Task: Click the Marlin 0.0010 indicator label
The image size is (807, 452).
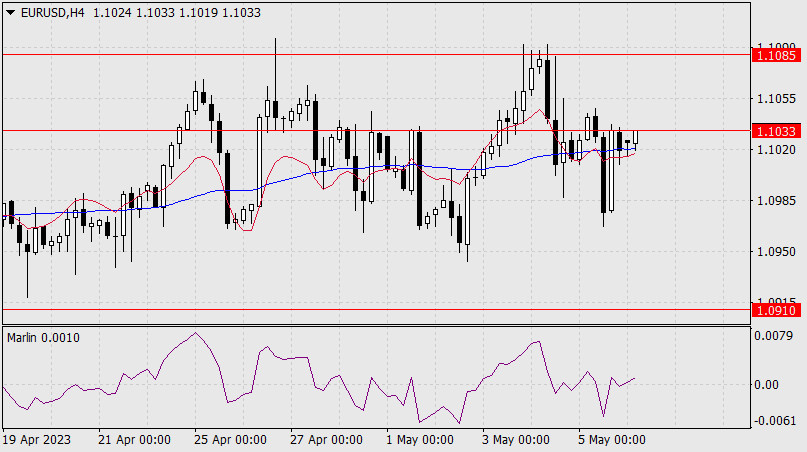Action: pyautogui.click(x=43, y=338)
